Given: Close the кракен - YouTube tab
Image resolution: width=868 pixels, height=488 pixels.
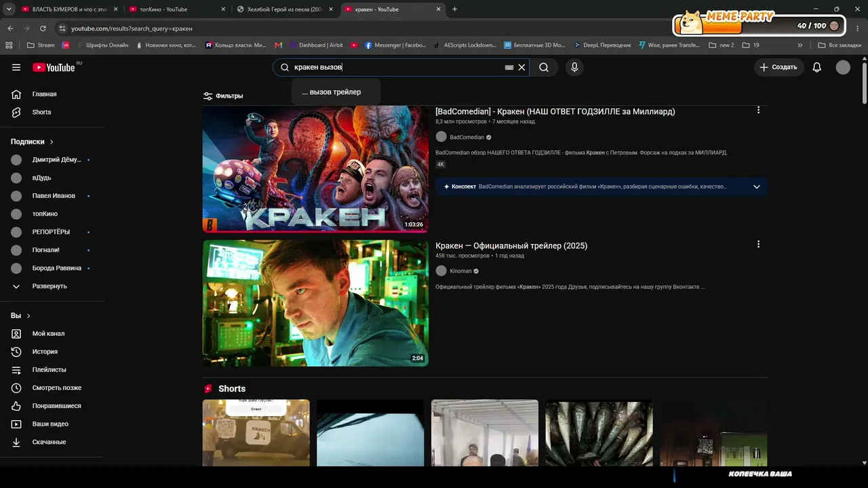Looking at the screenshot, I should click(439, 9).
